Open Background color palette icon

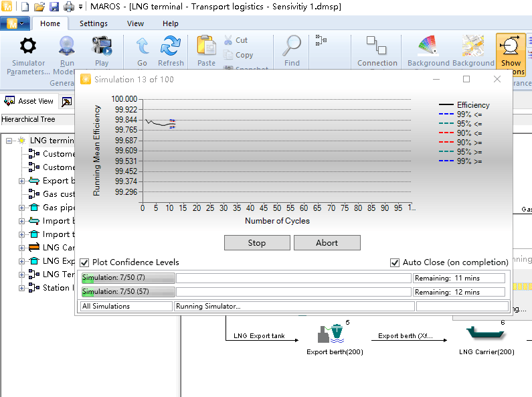[x=428, y=46]
